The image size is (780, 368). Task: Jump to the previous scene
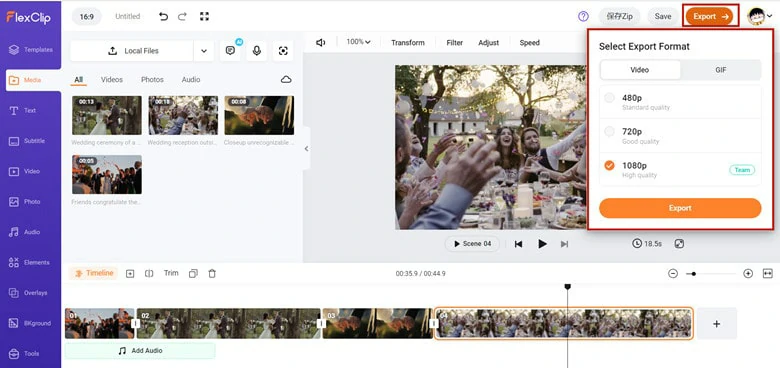tap(518, 244)
